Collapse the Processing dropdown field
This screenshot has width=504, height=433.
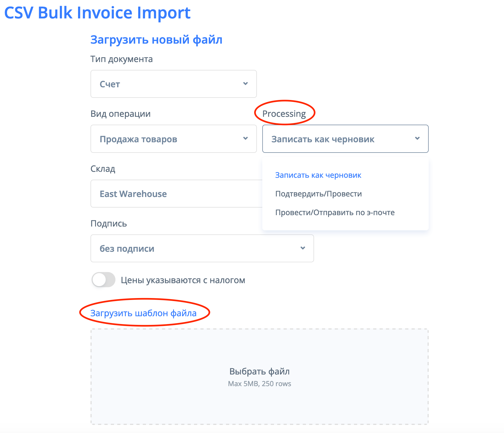[345, 139]
